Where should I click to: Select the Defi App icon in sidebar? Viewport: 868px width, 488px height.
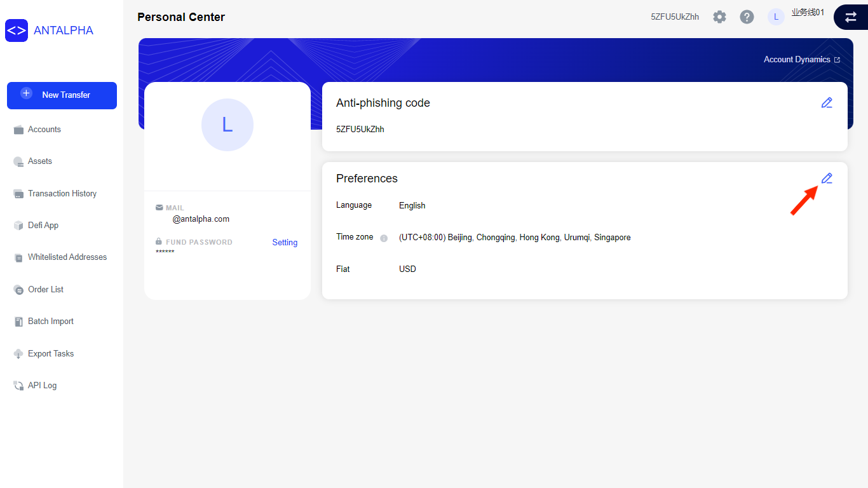point(18,225)
